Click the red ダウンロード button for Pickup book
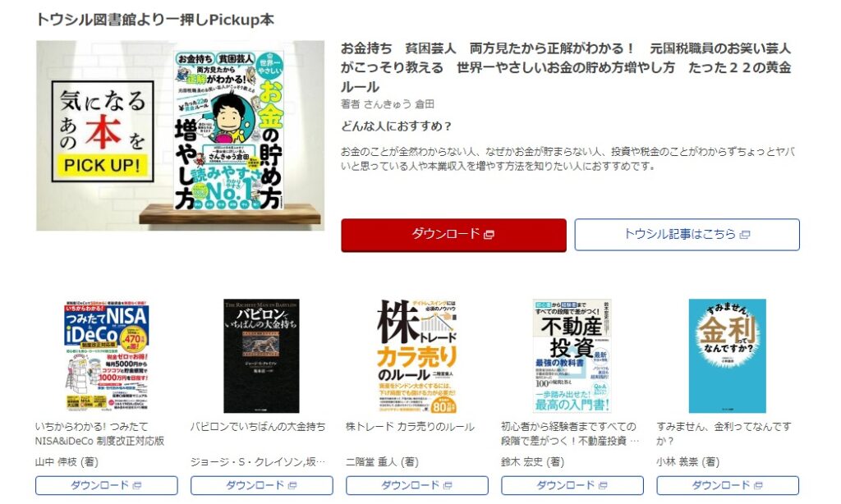The height and width of the screenshot is (504, 841). pyautogui.click(x=453, y=234)
